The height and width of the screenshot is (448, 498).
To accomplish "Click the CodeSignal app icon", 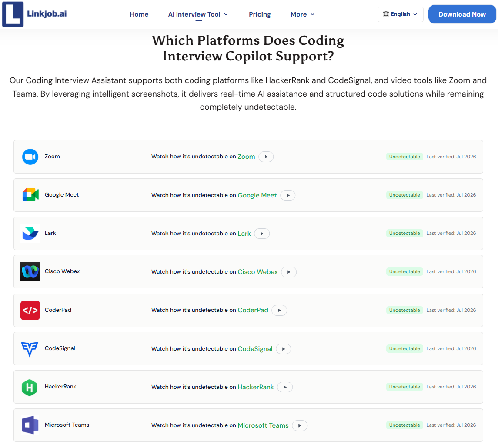I will pyautogui.click(x=30, y=349).
